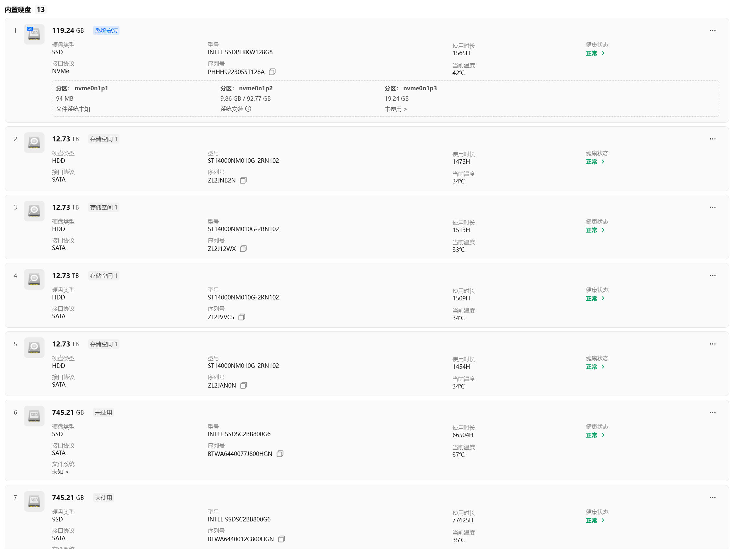Open more options menu for disk 1
This screenshot has height=560, width=735.
click(x=712, y=30)
